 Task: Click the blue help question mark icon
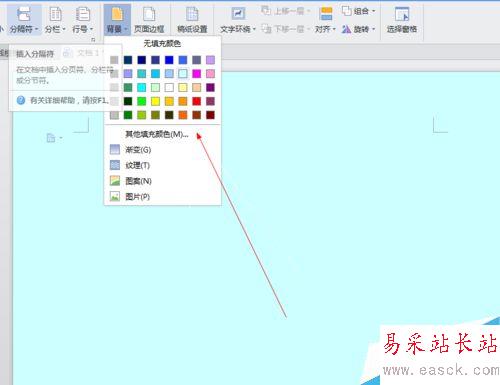pyautogui.click(x=21, y=100)
